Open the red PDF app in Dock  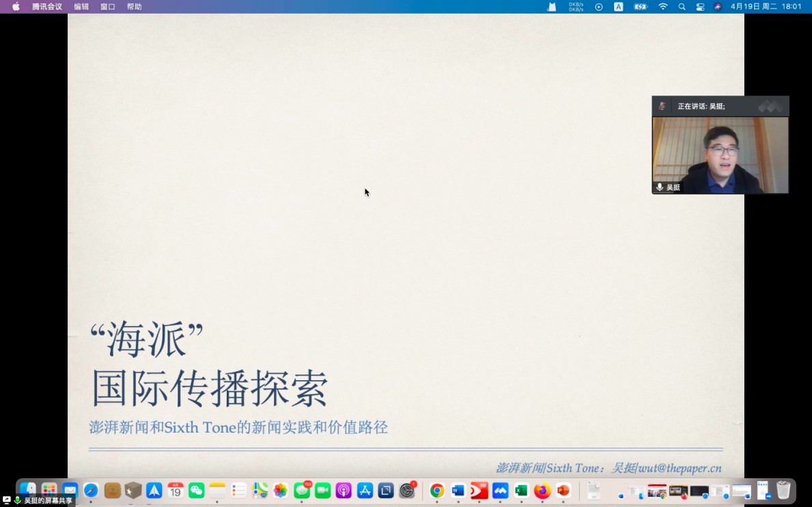pyautogui.click(x=479, y=491)
